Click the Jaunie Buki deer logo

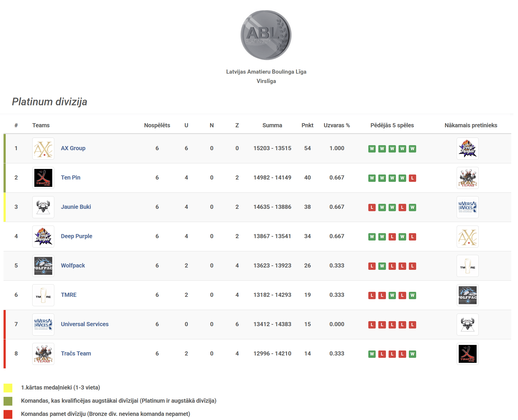[43, 207]
